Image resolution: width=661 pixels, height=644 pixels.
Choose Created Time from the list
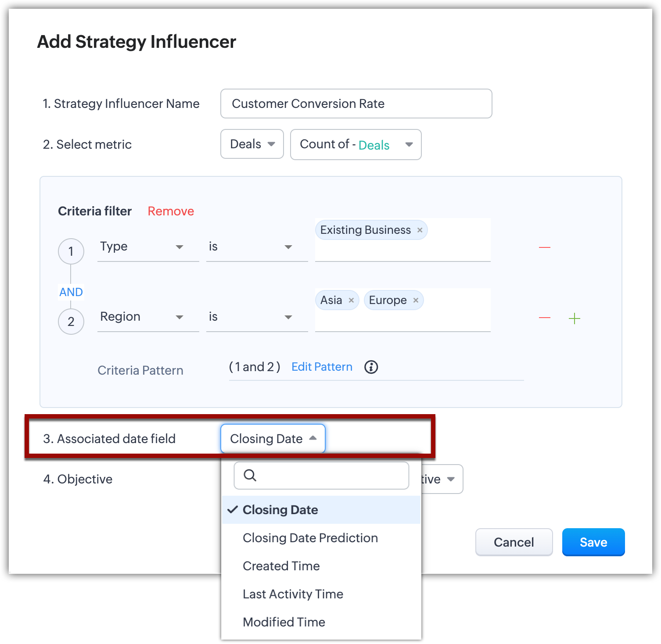pos(281,566)
